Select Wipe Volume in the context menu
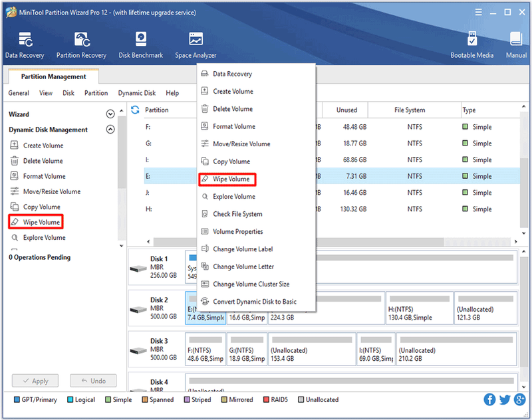 click(x=227, y=179)
